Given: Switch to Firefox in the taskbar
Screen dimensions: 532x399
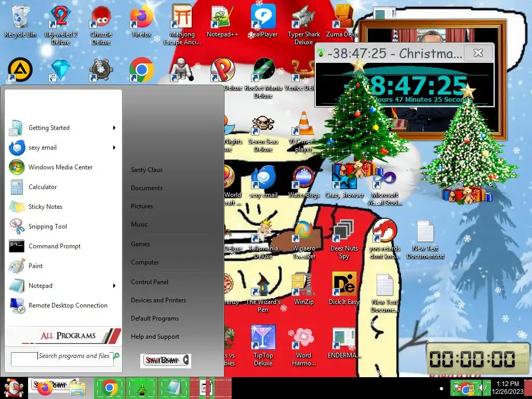Looking at the screenshot, I should 45,388.
